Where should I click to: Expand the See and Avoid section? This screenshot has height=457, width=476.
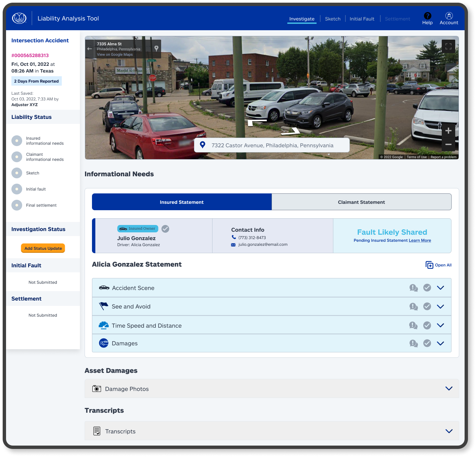(x=440, y=307)
